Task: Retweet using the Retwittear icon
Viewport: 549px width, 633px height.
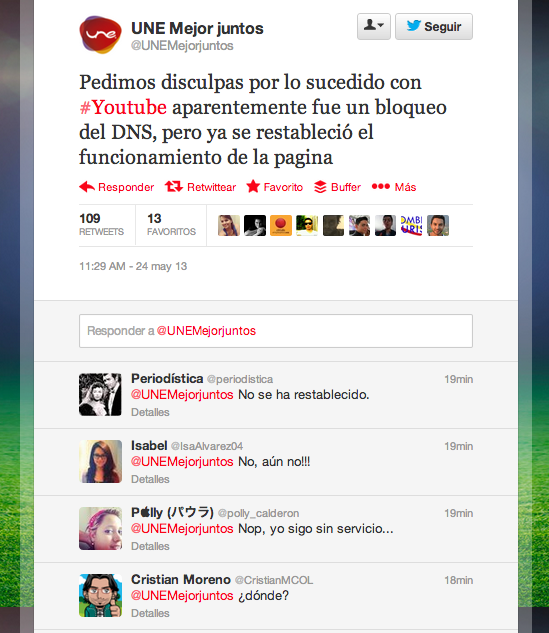Action: pyautogui.click(x=174, y=187)
